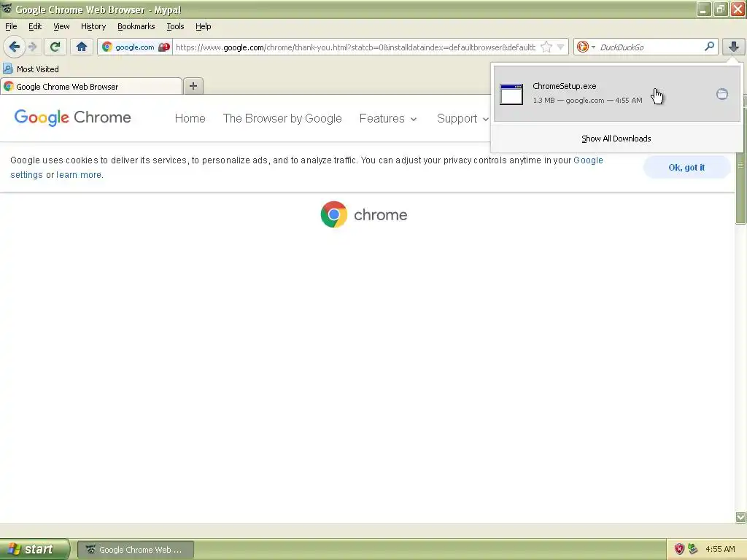The height and width of the screenshot is (560, 747).
Task: Open the History menu
Action: pyautogui.click(x=93, y=26)
